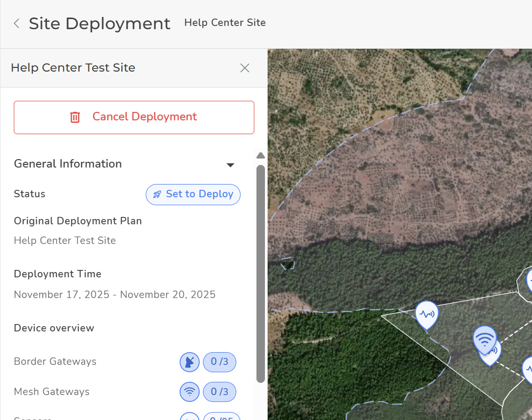The height and width of the screenshot is (420, 532).
Task: Click the Cancel Deployment button
Action: tap(134, 117)
